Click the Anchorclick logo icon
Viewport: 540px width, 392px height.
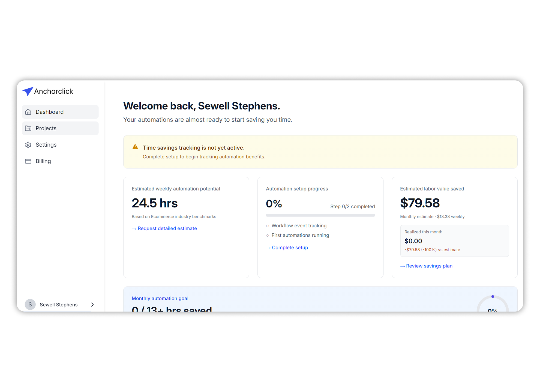[28, 91]
